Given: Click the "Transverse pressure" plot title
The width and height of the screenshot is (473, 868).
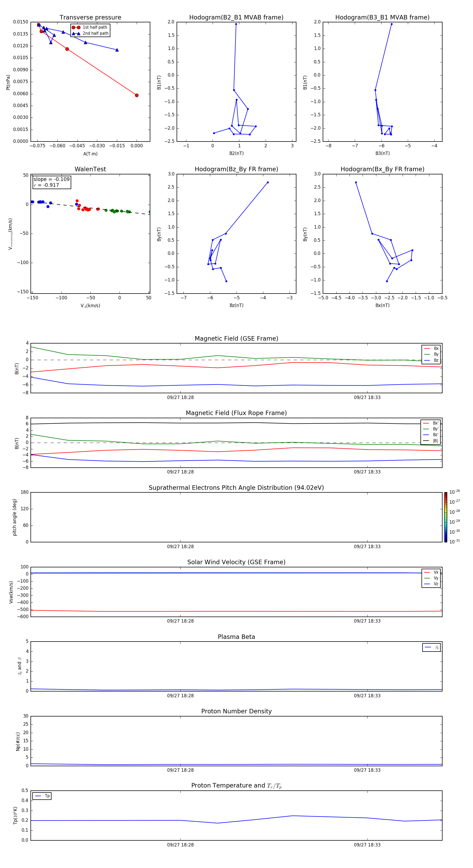Looking at the screenshot, I should click(90, 18).
